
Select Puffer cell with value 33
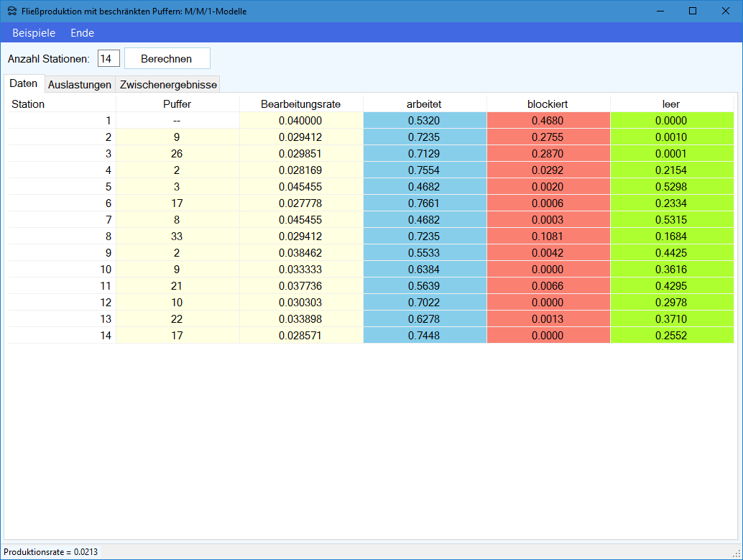[x=177, y=237]
